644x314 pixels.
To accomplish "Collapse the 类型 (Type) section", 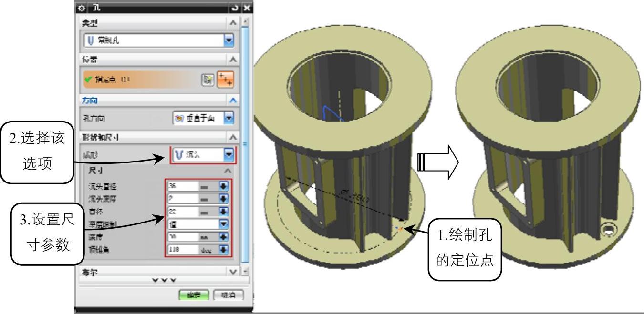I will coord(232,23).
